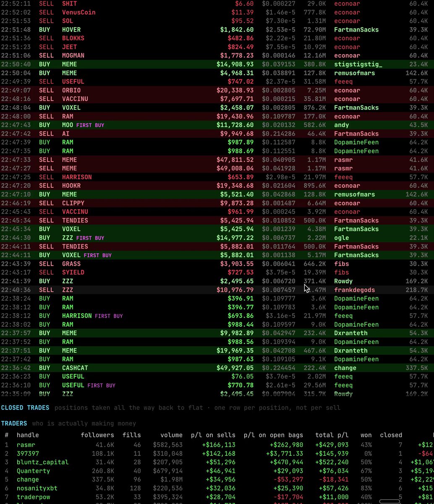The width and height of the screenshot is (434, 504).
Task: Click total p/l value +$522,240
Action: point(334,462)
